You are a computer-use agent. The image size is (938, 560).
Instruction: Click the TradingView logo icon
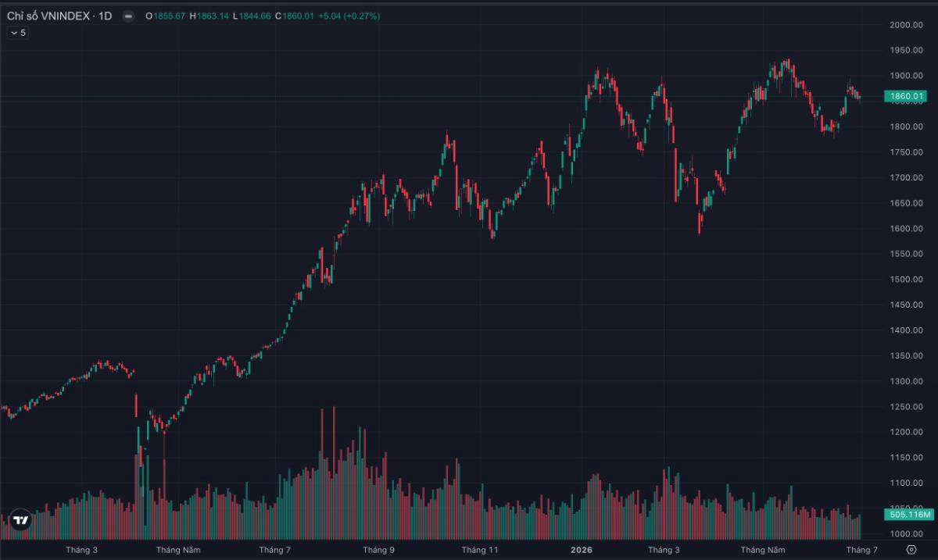point(20,520)
